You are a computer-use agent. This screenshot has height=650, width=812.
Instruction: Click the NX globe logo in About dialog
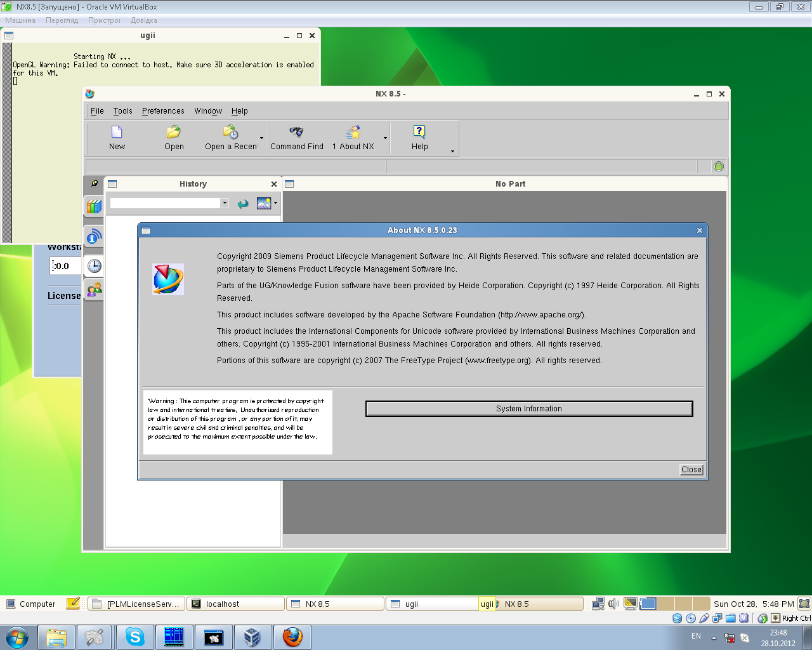pos(168,279)
